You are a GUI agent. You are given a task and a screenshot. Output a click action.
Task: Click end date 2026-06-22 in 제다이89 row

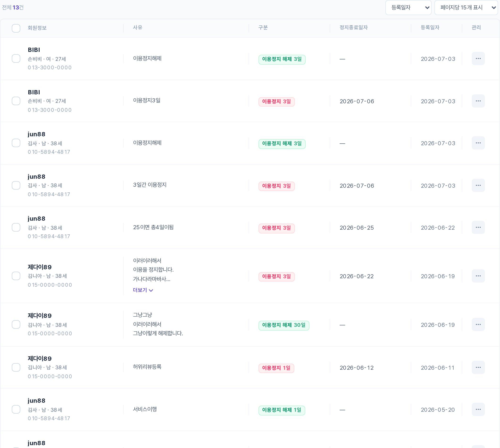[x=357, y=276]
